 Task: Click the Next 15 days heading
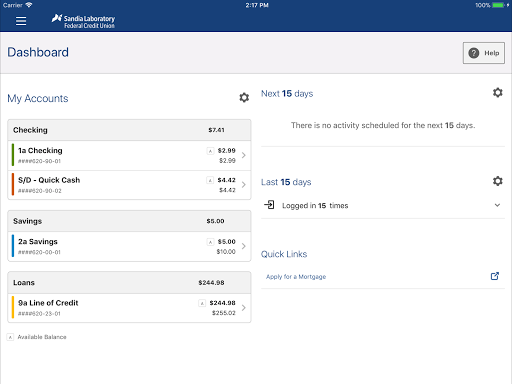click(287, 94)
